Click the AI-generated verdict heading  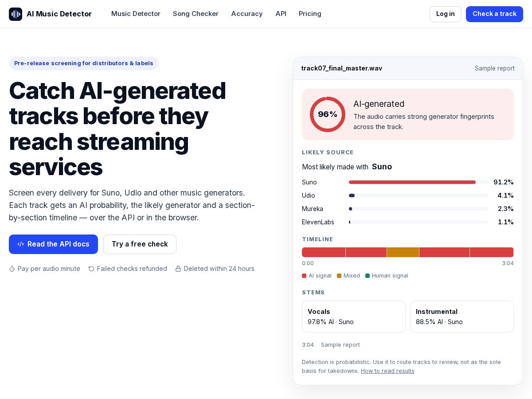[379, 104]
